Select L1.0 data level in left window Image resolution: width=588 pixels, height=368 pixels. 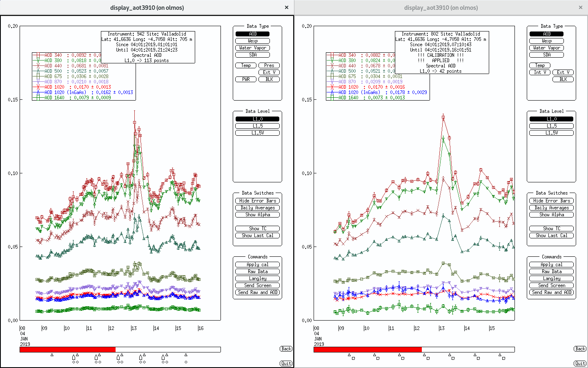pyautogui.click(x=257, y=119)
